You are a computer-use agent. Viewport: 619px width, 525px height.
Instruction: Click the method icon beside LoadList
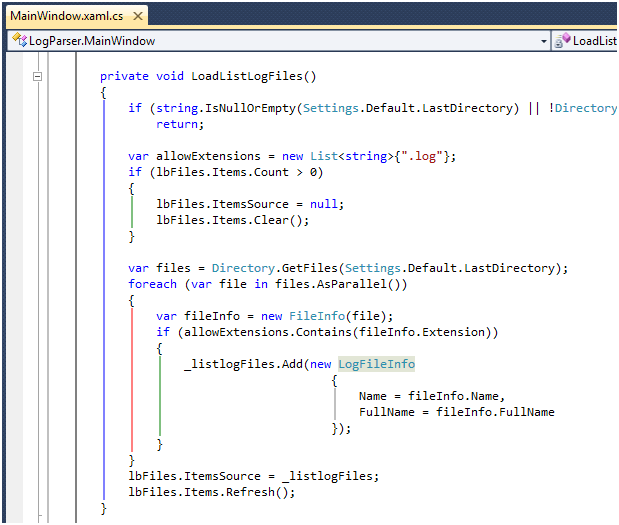[563, 40]
